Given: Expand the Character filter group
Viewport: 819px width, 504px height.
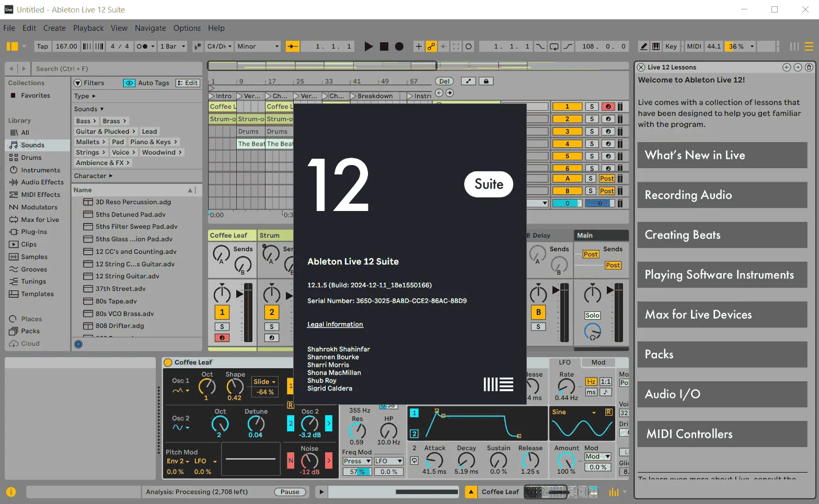Looking at the screenshot, I should (x=93, y=176).
